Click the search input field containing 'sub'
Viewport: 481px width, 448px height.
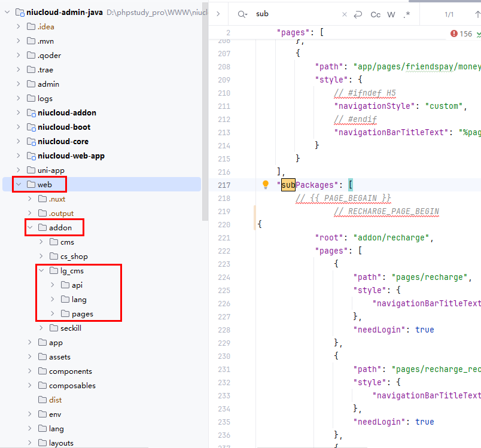293,14
